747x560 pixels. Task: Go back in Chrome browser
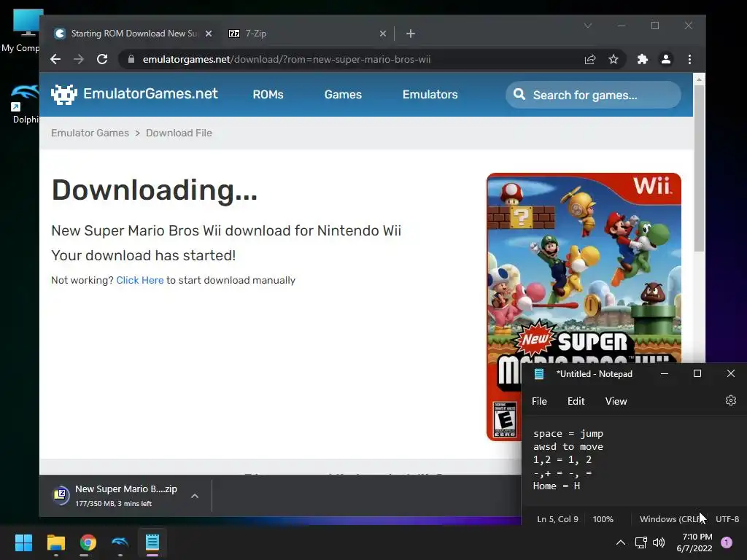point(55,59)
